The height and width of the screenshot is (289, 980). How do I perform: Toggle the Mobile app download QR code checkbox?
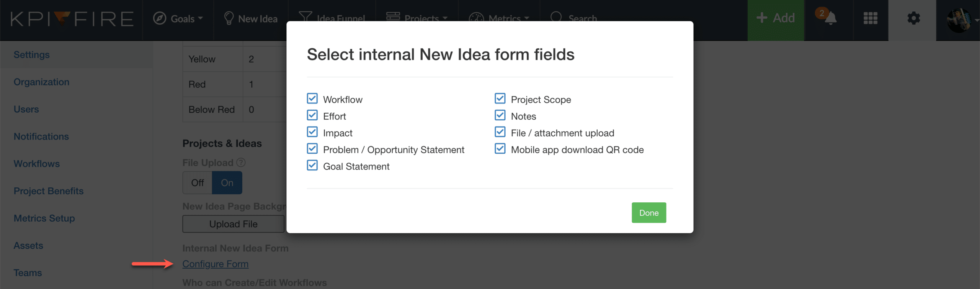(x=500, y=149)
